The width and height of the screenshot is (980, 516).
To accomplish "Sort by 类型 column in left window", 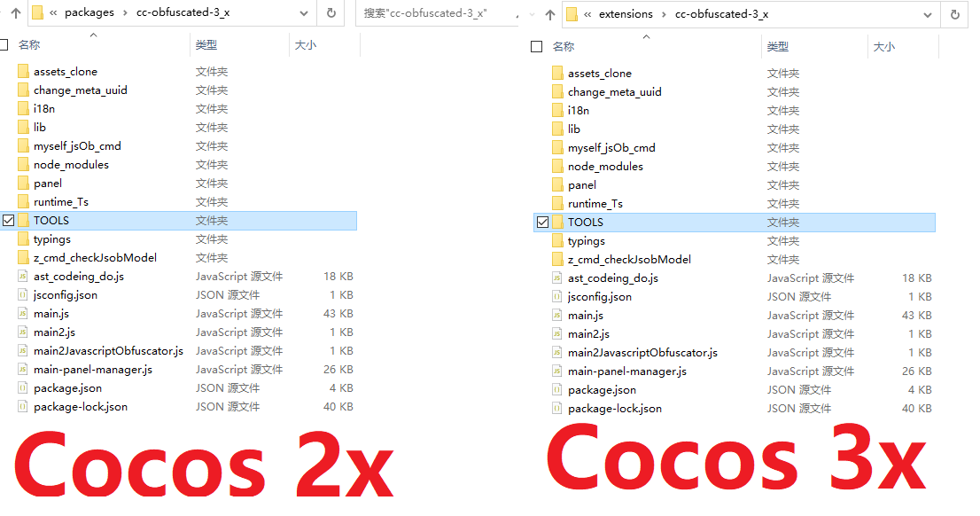I will pos(206,45).
